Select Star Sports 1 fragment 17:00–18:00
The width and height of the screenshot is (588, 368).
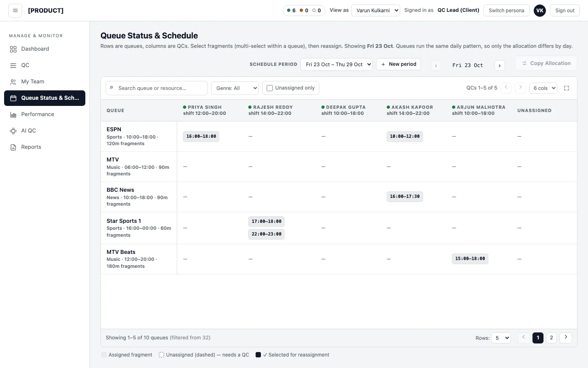click(x=266, y=222)
